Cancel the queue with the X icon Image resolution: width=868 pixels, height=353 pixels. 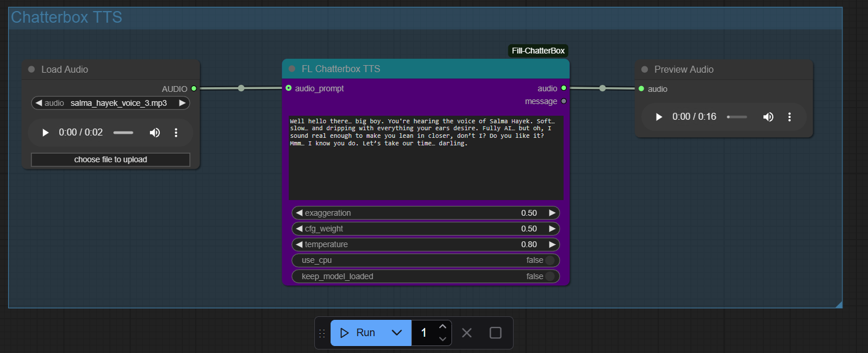pyautogui.click(x=467, y=332)
